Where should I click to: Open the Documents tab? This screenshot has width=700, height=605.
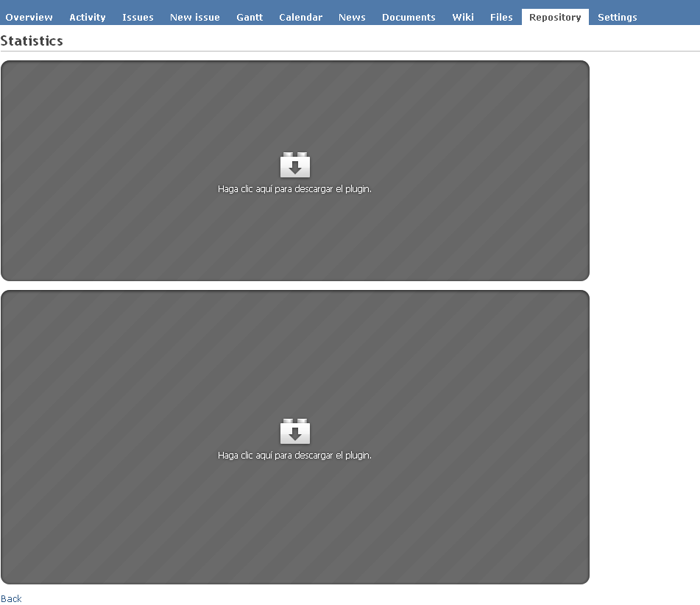pyautogui.click(x=409, y=17)
